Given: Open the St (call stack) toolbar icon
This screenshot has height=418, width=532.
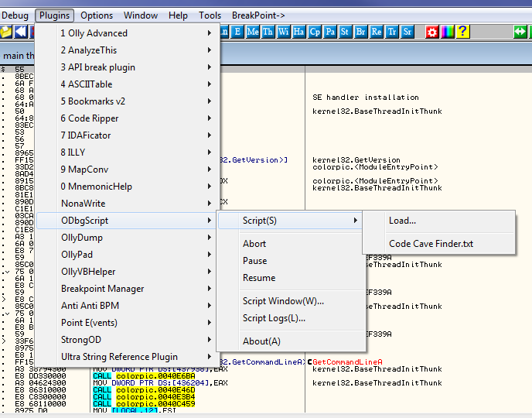Looking at the screenshot, I should (345, 32).
